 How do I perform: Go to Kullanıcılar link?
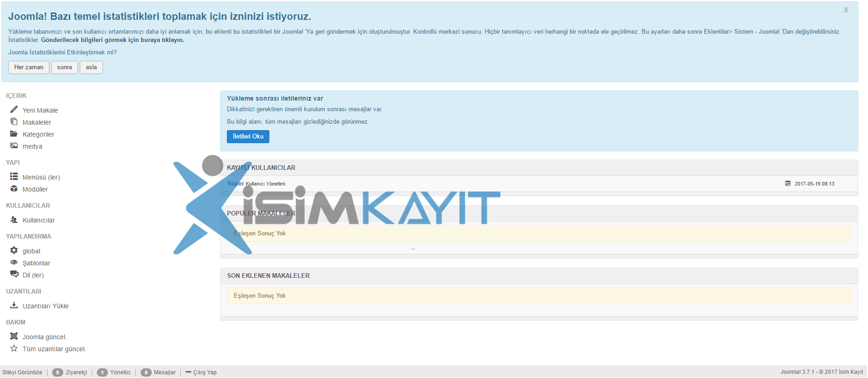pos(39,220)
